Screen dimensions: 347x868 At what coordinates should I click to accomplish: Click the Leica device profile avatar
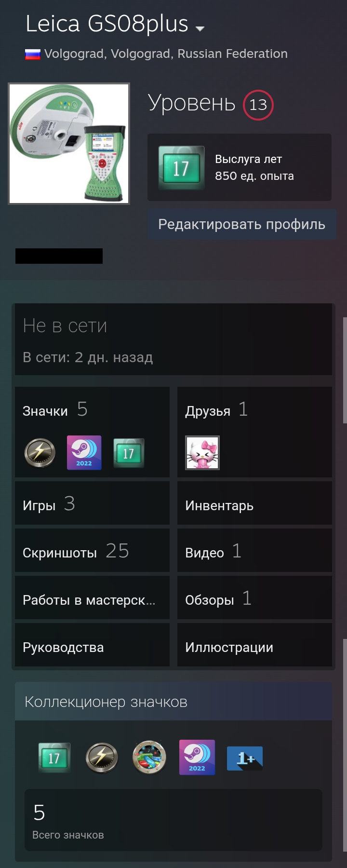(69, 144)
